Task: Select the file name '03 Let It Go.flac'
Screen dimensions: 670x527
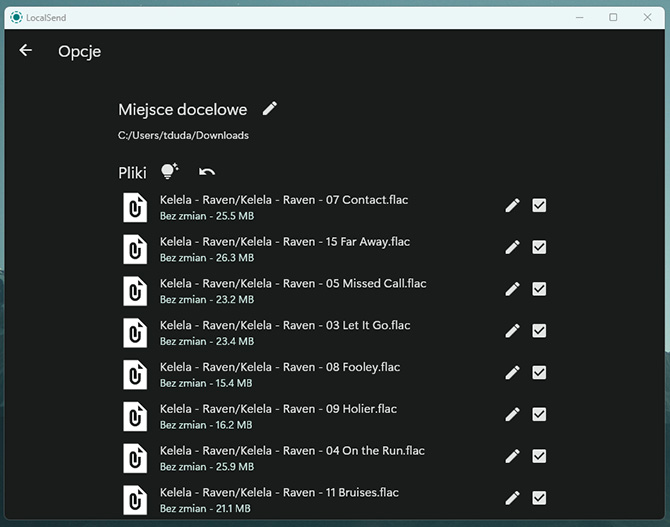Action: [368, 326]
